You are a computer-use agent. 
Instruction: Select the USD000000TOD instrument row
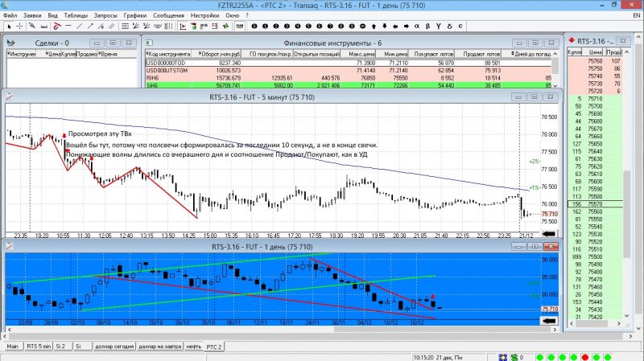click(x=349, y=63)
